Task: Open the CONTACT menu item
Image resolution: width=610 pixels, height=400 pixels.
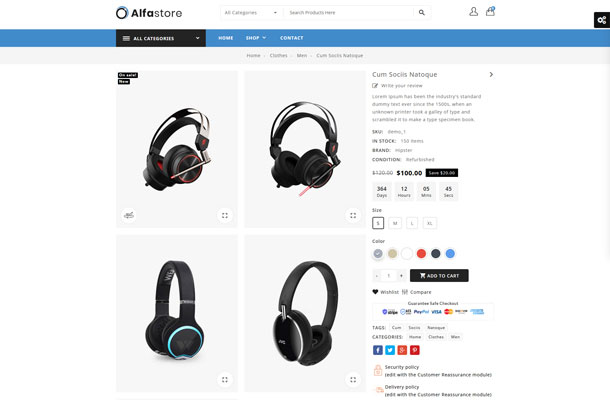Action: click(291, 38)
